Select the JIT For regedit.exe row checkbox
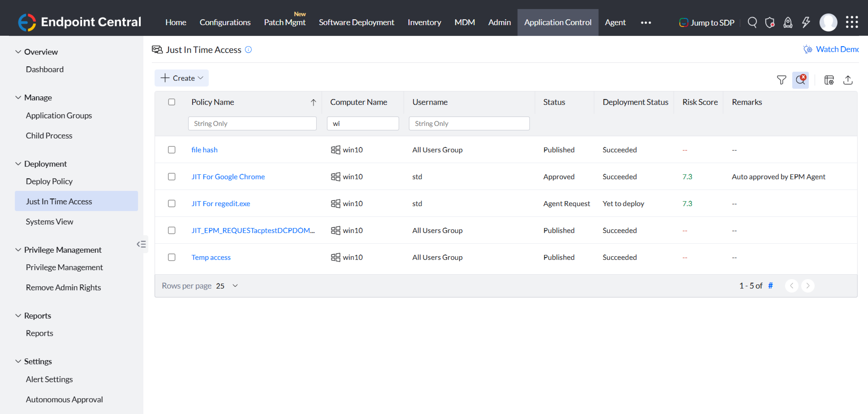 coord(171,204)
